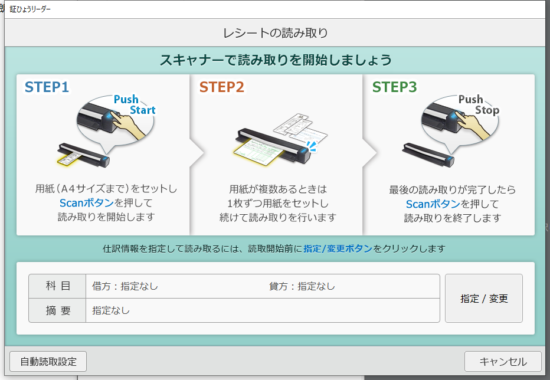
Task: Click the 指定/変更ボタン blue text in instruction
Action: click(337, 248)
